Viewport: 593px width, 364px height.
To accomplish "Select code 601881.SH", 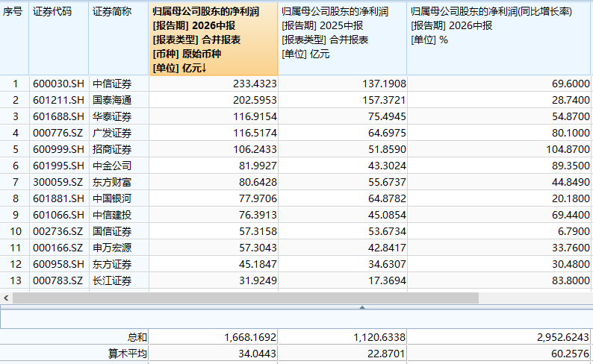I will coord(58,198).
